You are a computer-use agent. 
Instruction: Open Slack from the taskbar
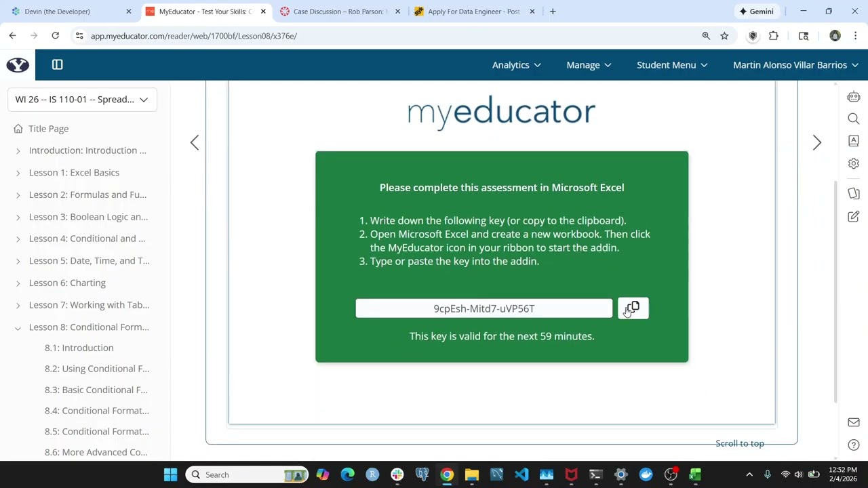click(397, 474)
